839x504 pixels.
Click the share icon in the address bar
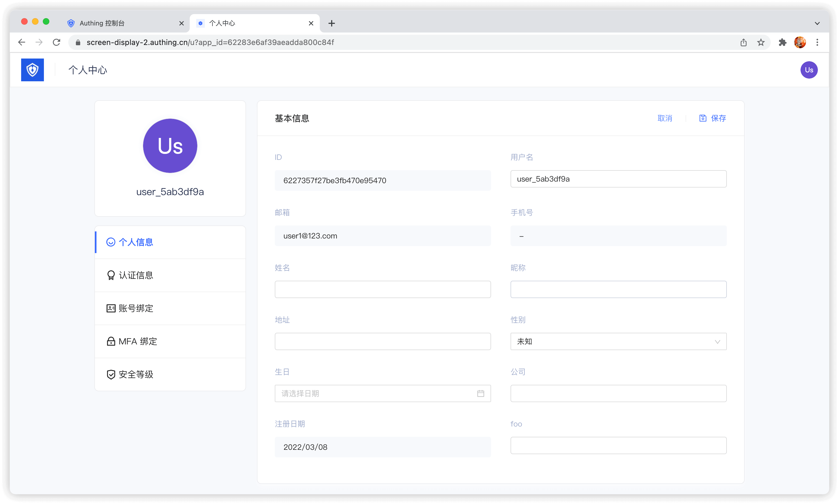click(743, 42)
